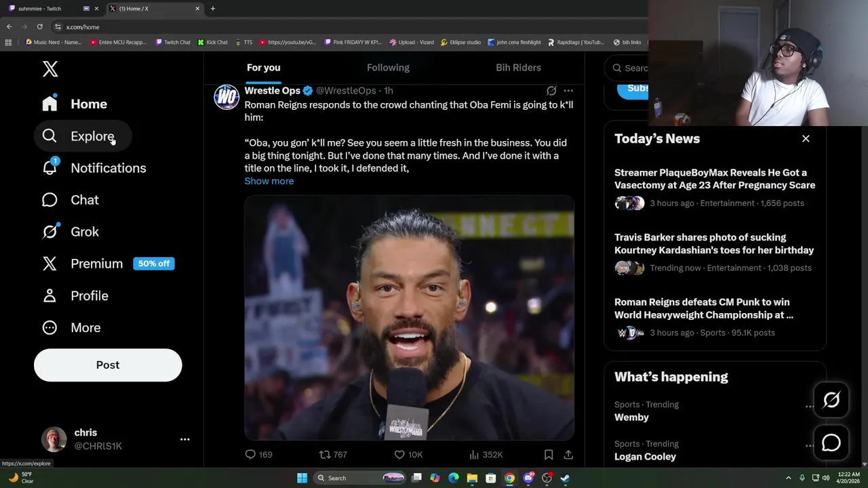The height and width of the screenshot is (488, 868).
Task: Open Kick Chat bookmark
Action: [x=213, y=42]
